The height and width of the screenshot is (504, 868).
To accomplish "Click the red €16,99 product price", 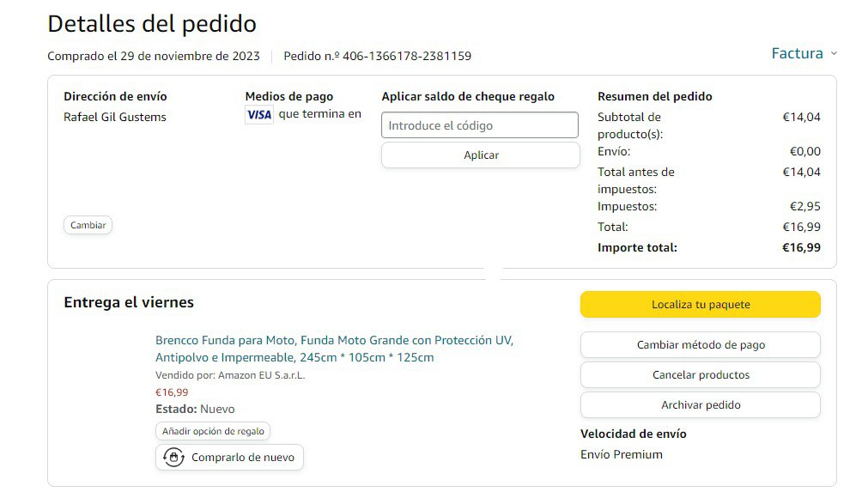I will pos(172,392).
